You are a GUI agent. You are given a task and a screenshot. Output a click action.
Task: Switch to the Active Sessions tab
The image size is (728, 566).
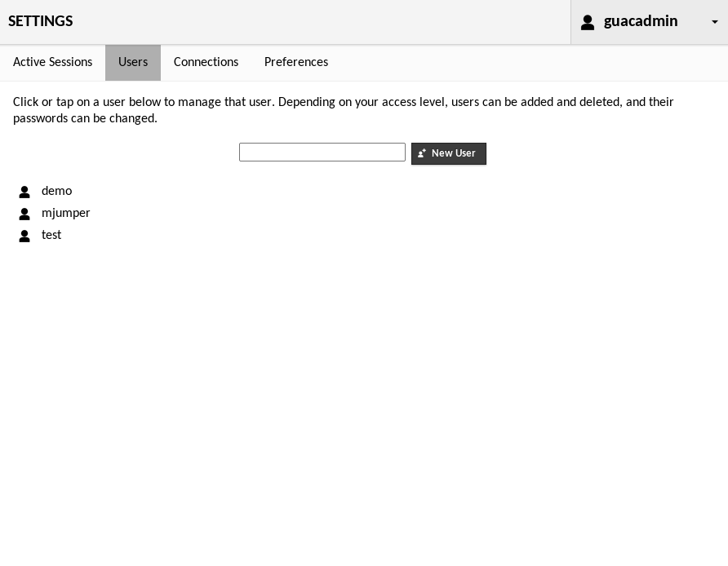coord(52,62)
